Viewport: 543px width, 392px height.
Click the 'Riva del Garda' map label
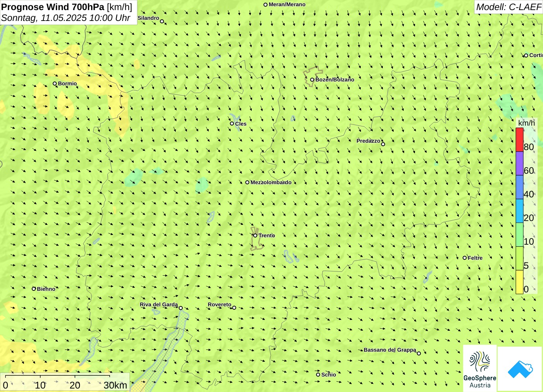coord(159,304)
